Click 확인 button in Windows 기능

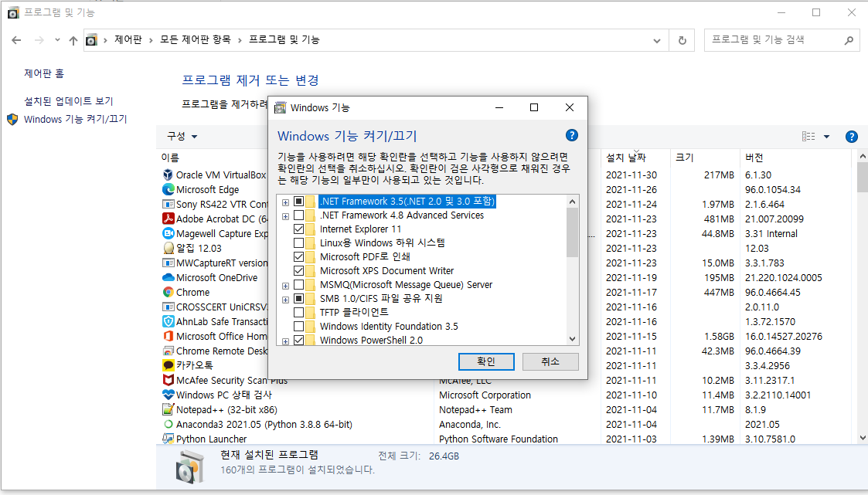click(486, 361)
